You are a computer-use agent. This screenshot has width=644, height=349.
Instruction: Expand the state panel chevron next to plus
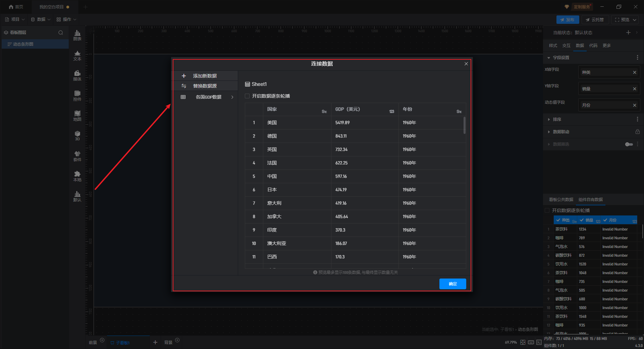637,33
